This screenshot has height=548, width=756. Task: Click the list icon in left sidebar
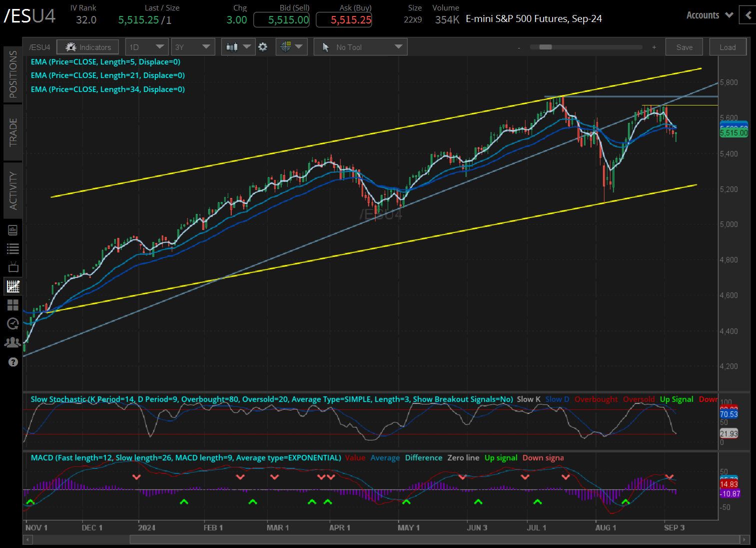click(13, 248)
